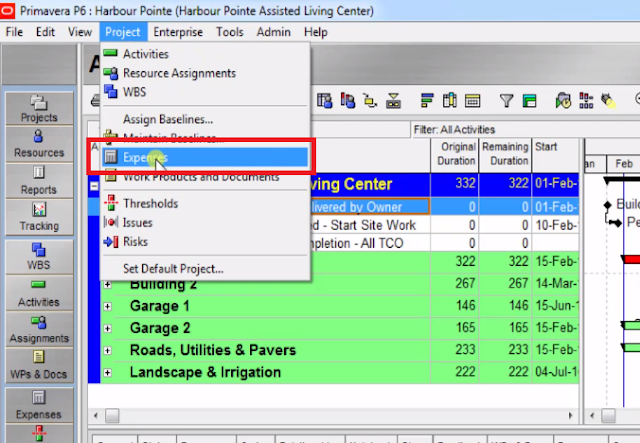
Task: Click the table scrollbar right arrow
Action: (571, 416)
